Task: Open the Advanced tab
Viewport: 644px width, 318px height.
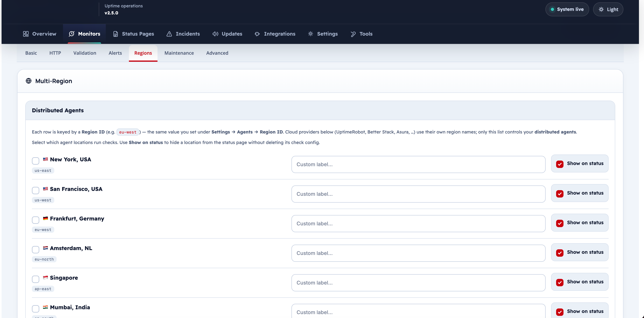Action: click(x=217, y=53)
